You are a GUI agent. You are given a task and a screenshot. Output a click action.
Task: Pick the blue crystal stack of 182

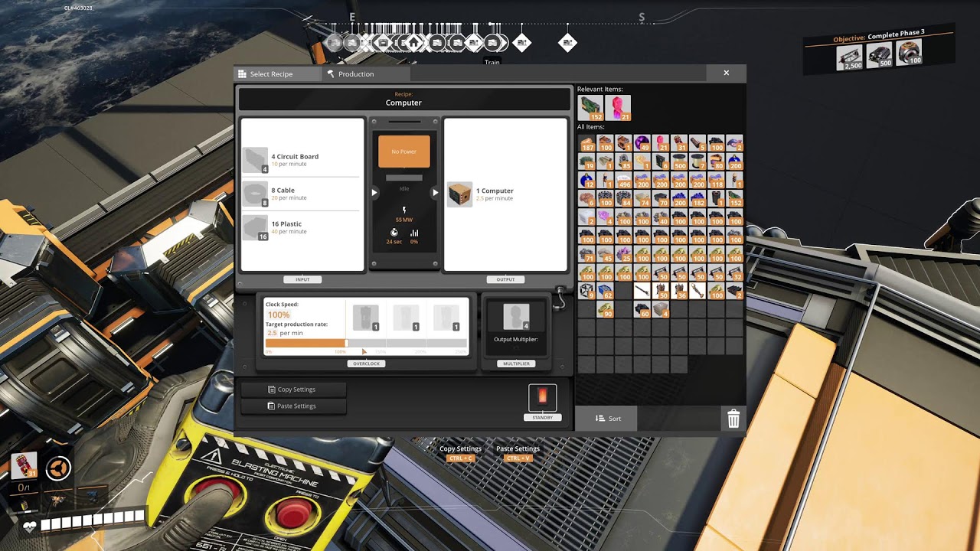click(x=698, y=199)
